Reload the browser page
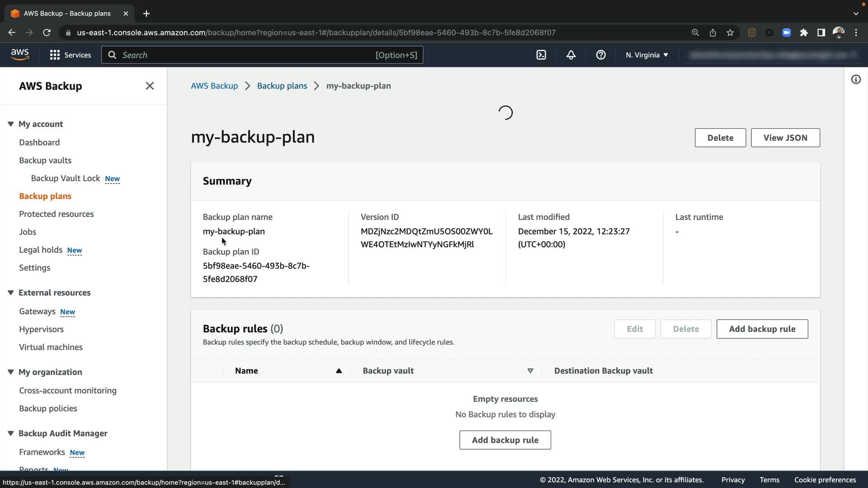Screen dimensions: 868x488 point(47,33)
